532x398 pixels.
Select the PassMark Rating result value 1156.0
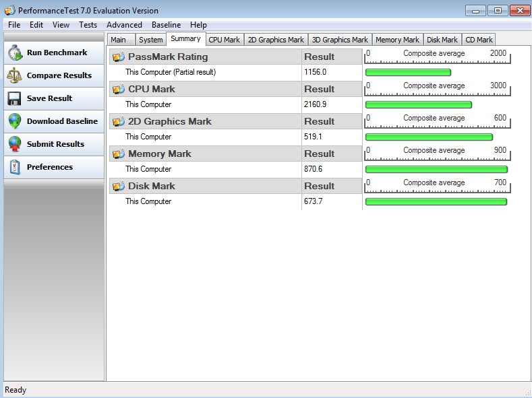pos(315,72)
